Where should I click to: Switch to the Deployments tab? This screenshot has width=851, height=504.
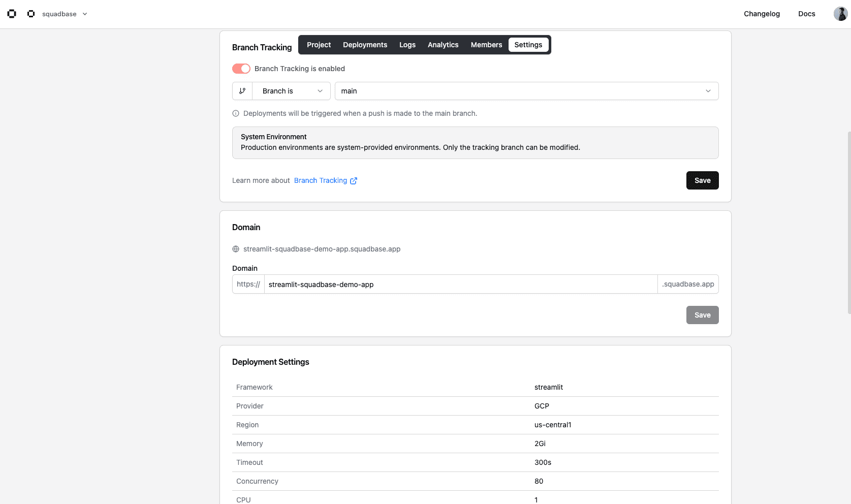pos(365,45)
